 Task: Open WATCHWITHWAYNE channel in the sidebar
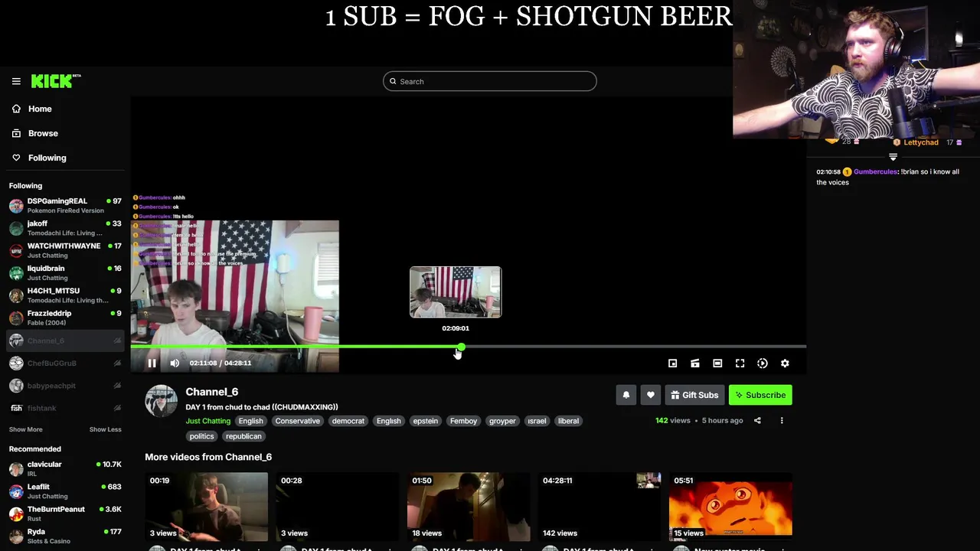tap(65, 250)
